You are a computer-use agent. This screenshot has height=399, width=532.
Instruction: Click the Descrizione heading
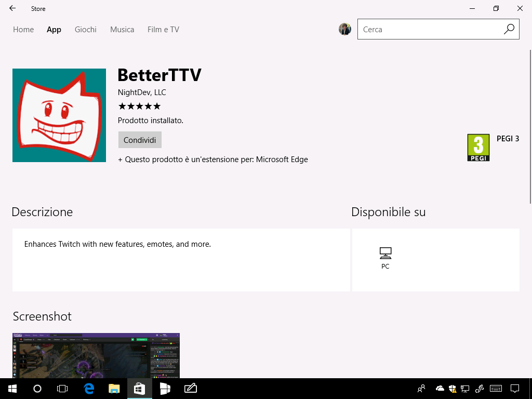click(x=42, y=212)
